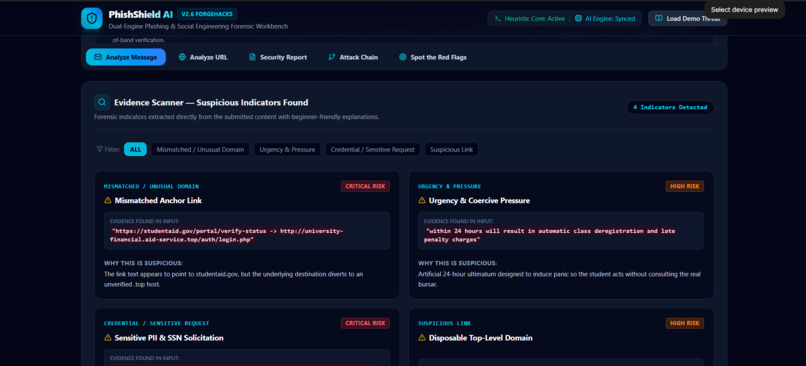The image size is (806, 366).
Task: Click the Select device preview tooltip
Action: [x=744, y=10]
